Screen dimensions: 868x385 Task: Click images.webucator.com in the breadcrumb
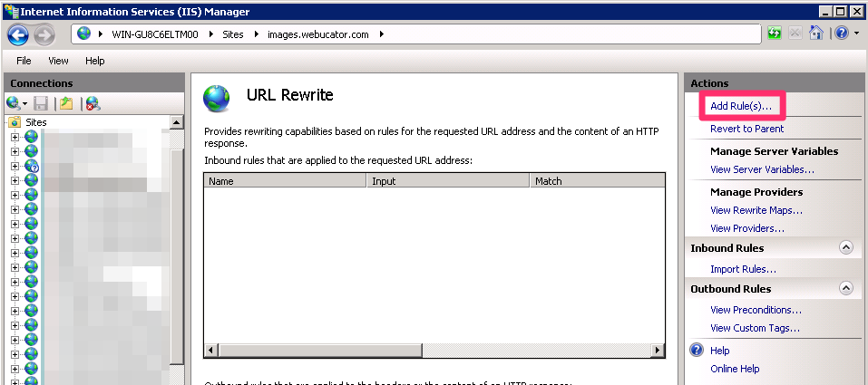[x=317, y=34]
